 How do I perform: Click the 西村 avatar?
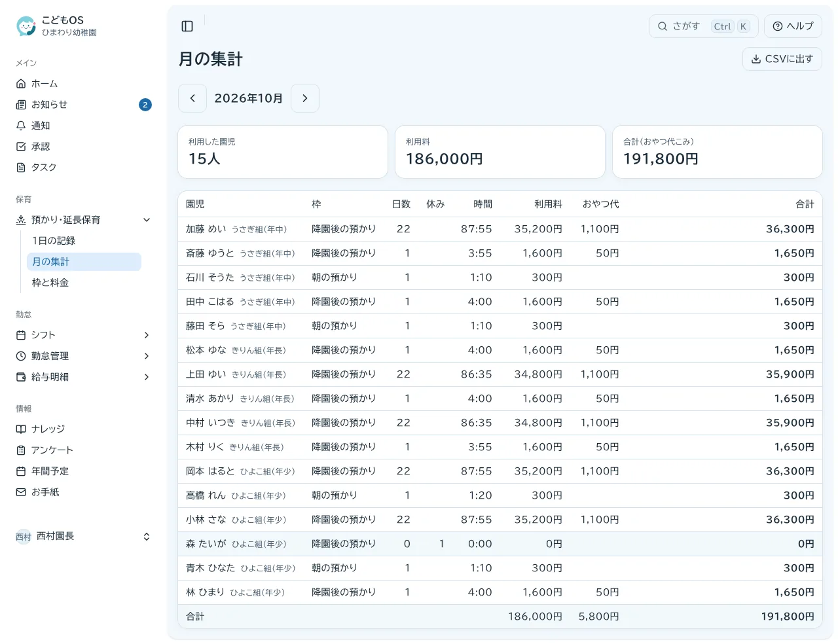[x=24, y=537]
